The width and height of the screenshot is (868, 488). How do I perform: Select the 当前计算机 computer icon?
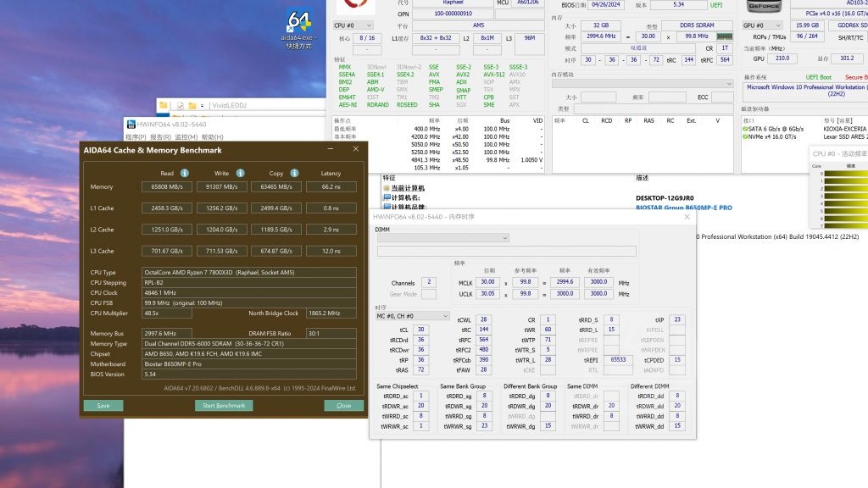point(387,188)
